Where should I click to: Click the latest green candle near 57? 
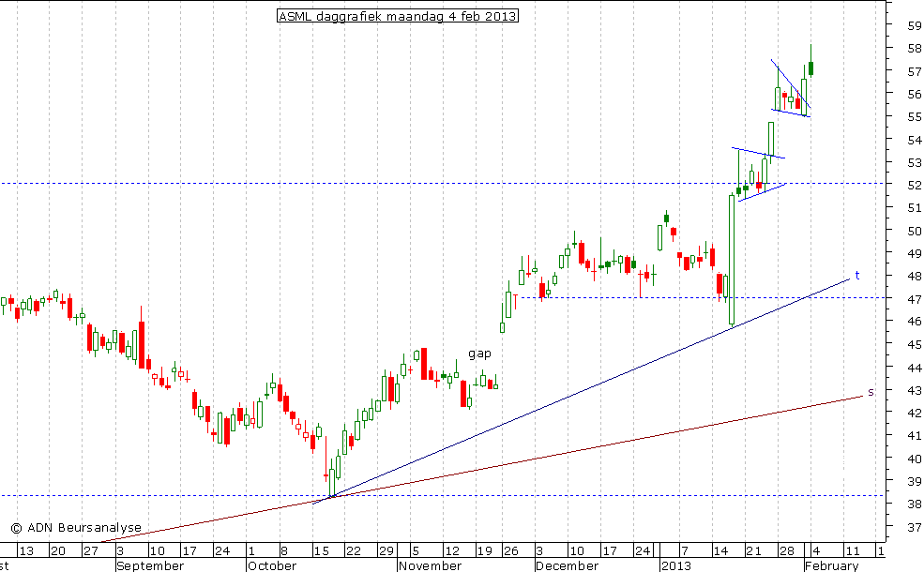811,68
